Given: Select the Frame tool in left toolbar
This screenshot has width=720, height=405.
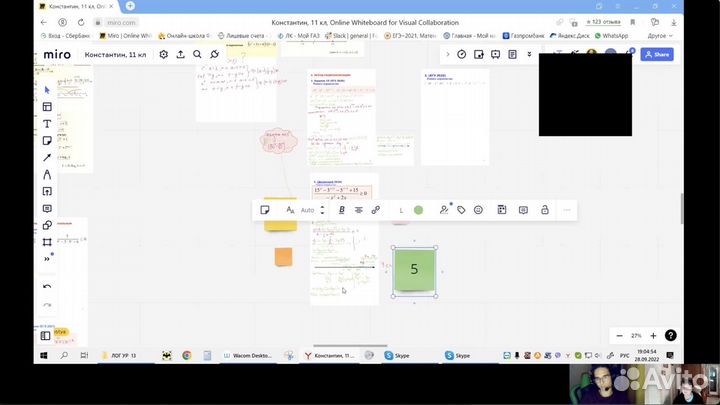Looking at the screenshot, I should pos(47,242).
